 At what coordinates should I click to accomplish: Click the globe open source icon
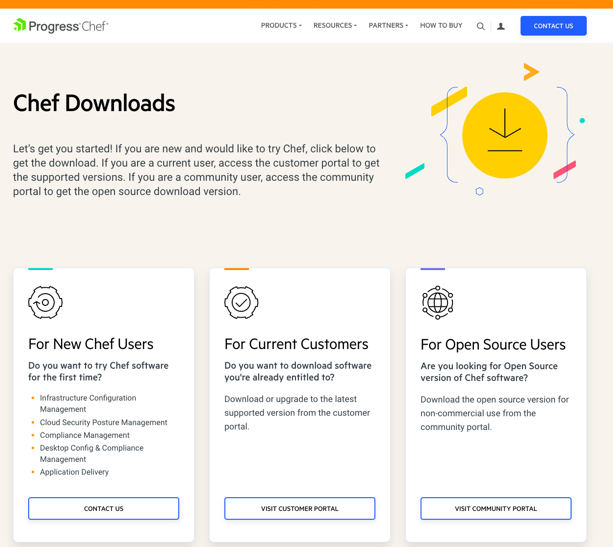click(437, 302)
